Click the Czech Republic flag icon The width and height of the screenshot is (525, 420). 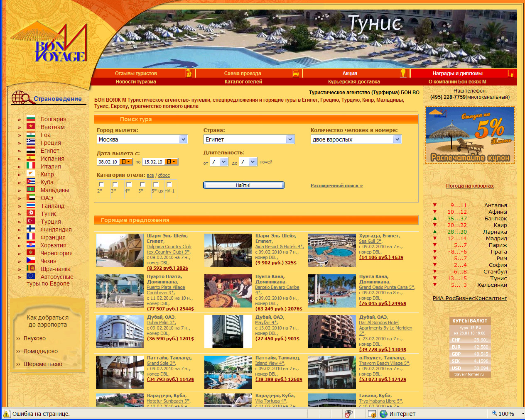pos(31,261)
